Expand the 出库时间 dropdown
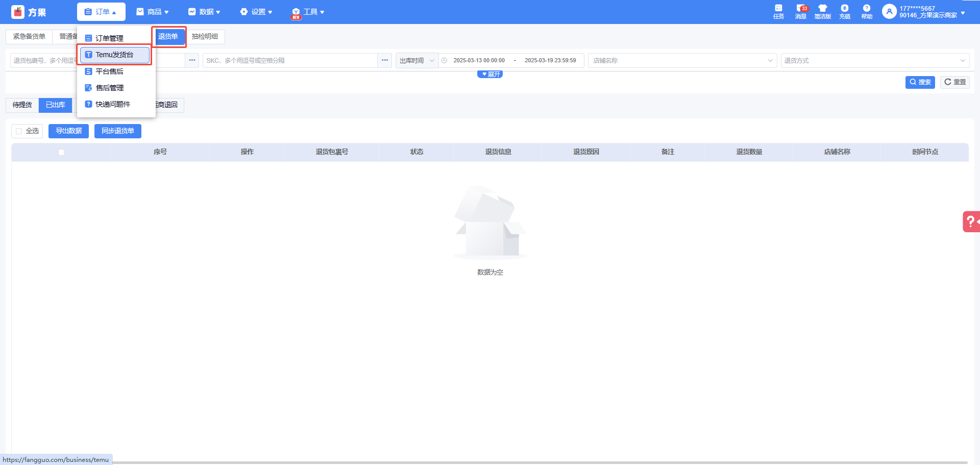 click(416, 61)
